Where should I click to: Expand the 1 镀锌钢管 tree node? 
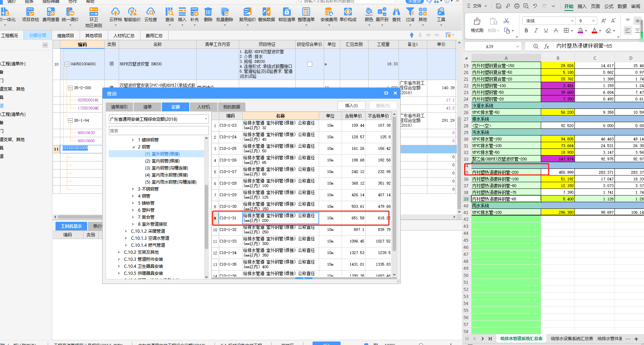pos(133,140)
